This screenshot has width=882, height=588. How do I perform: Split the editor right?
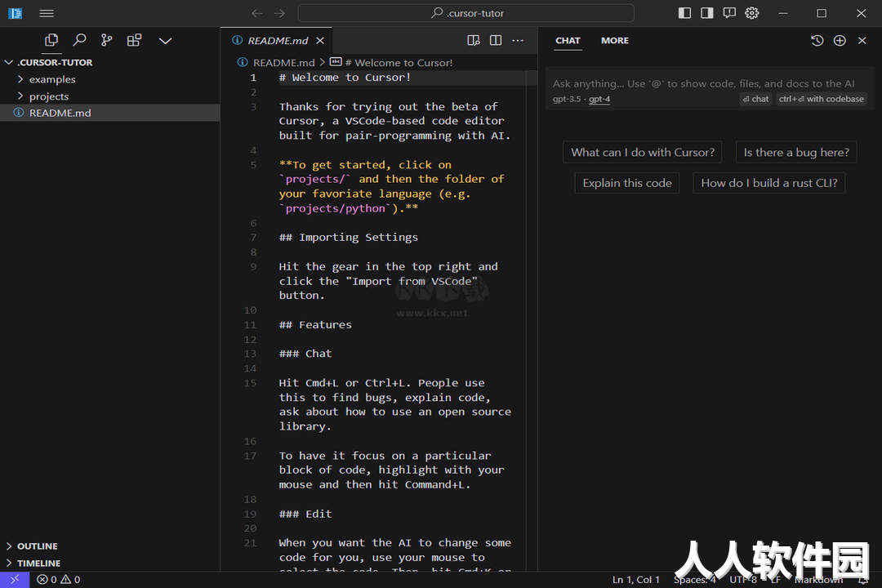(x=496, y=41)
